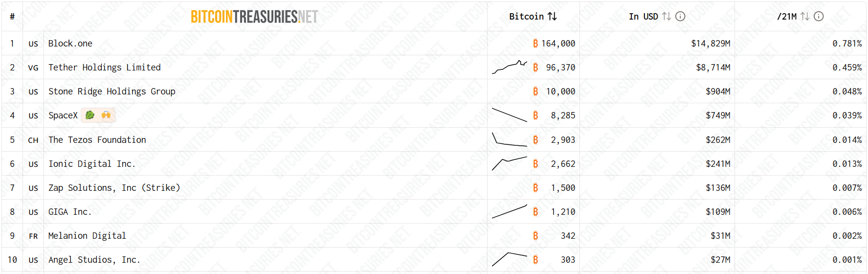Open Melanion Digital entry
868x274 pixels.
[x=87, y=236]
